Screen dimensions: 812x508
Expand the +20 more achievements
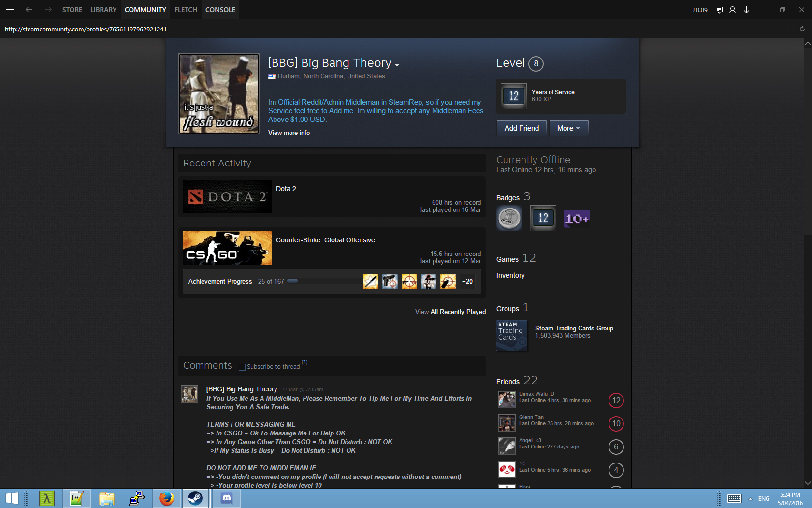coord(467,281)
